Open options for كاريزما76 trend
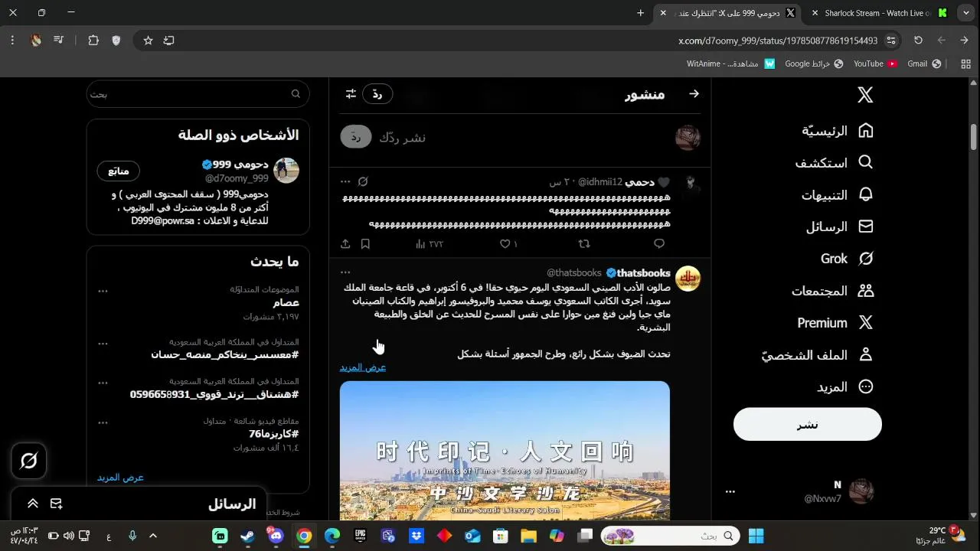 tap(103, 422)
